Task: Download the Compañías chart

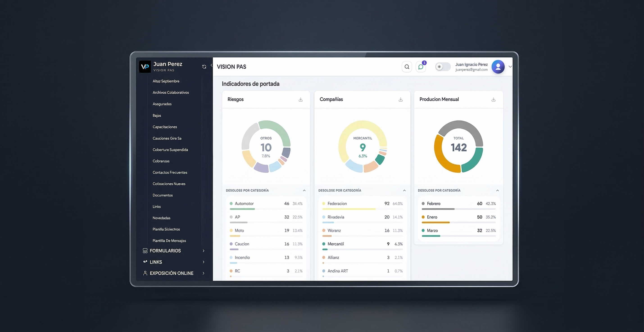Action: click(401, 100)
